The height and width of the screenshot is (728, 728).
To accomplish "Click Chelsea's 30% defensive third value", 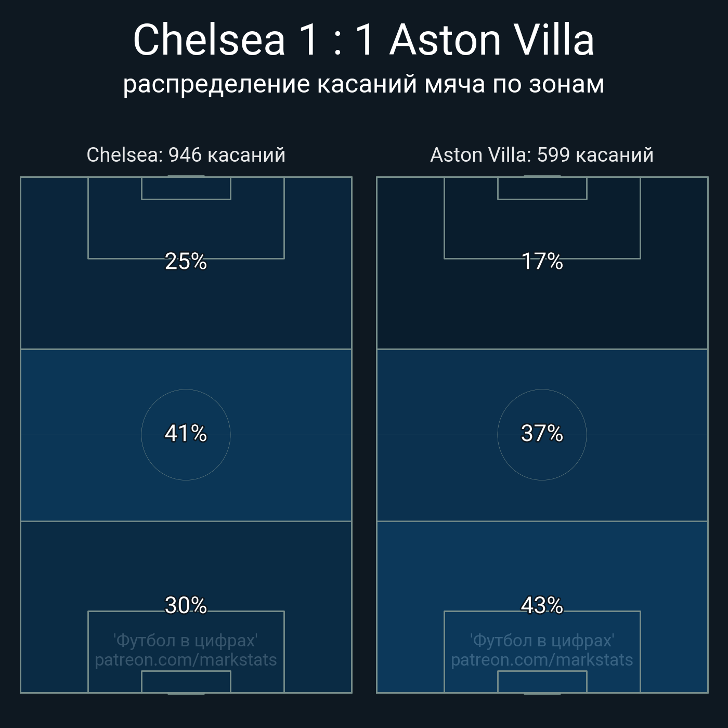I will [x=186, y=605].
